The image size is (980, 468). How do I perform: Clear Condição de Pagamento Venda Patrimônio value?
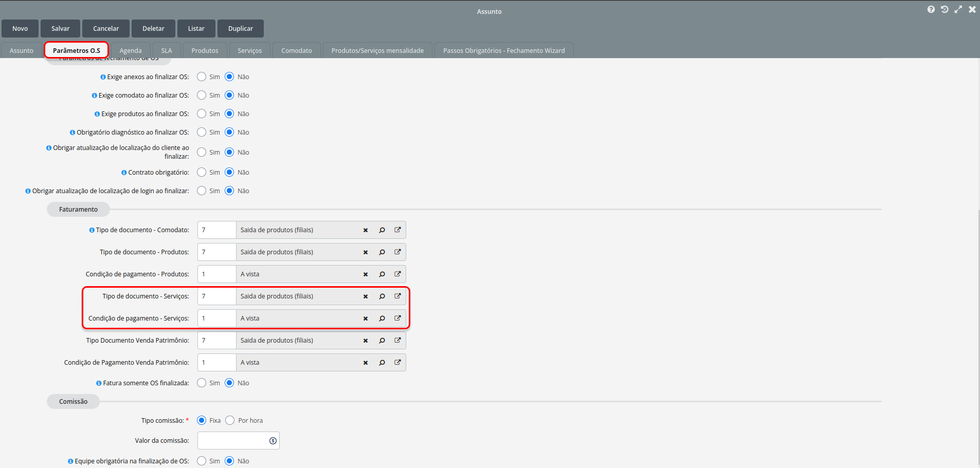tap(366, 363)
